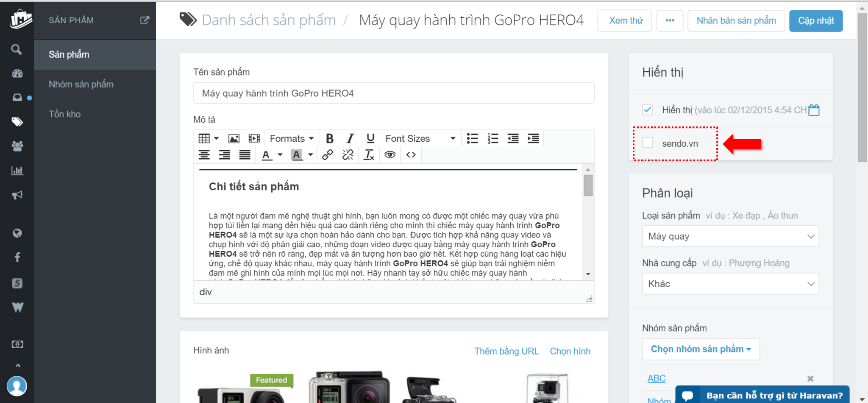This screenshot has height=403, width=868.
Task: Apply bold formatting
Action: (330, 138)
